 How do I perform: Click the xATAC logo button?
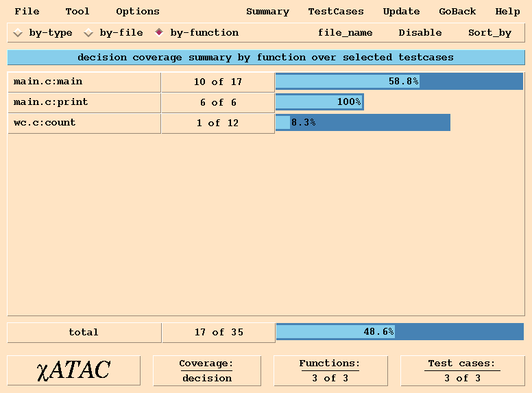73,370
